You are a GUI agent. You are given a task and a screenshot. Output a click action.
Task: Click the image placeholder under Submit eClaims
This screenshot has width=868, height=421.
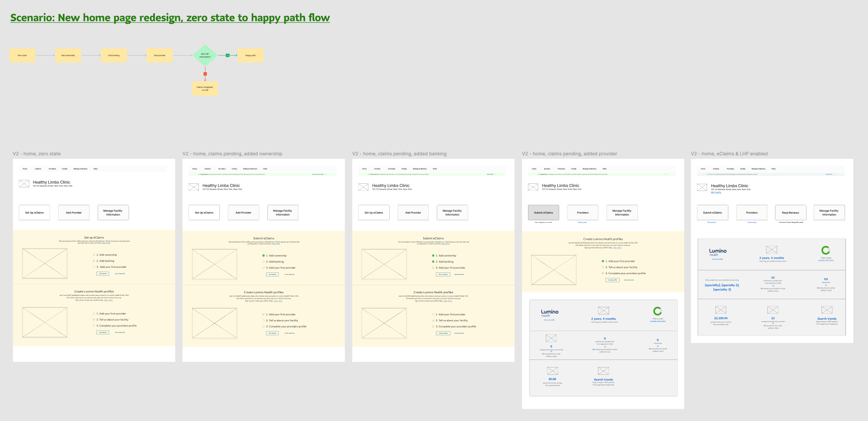(x=215, y=264)
